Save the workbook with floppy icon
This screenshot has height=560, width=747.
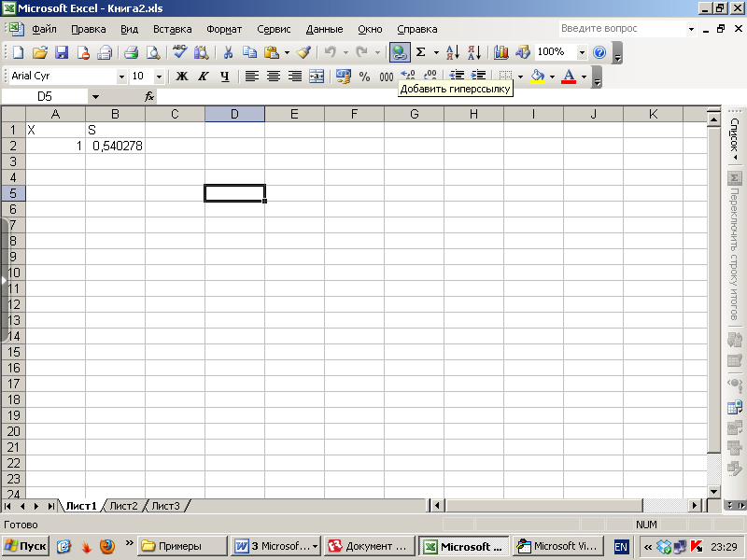point(62,52)
